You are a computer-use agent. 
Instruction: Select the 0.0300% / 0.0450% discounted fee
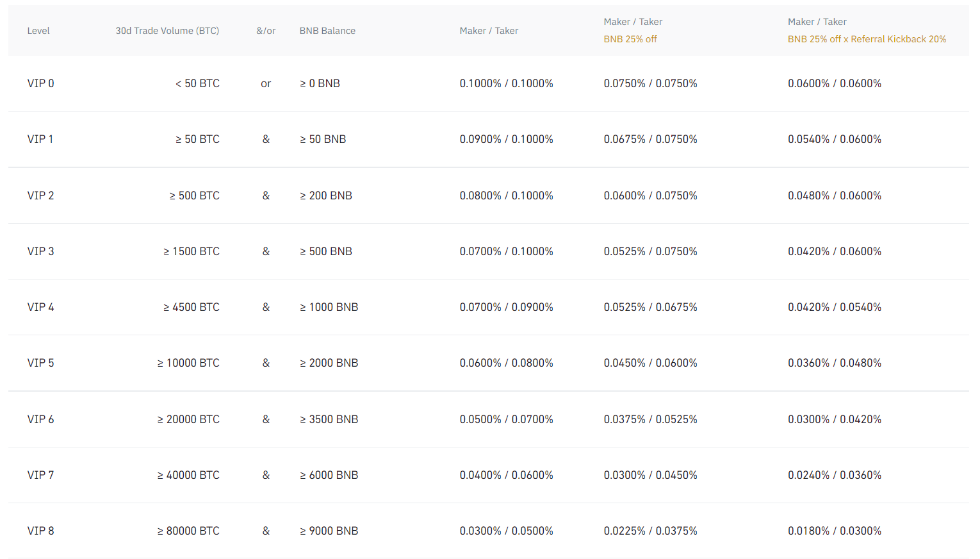click(650, 475)
